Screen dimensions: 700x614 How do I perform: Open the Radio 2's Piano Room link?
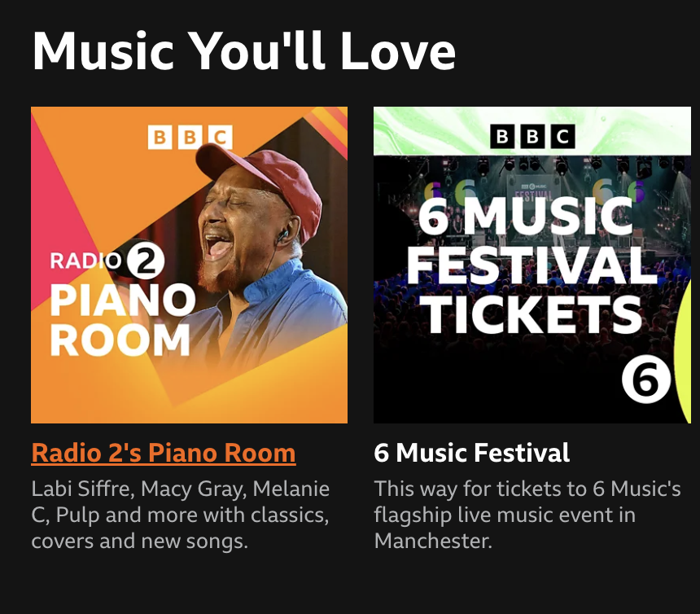163,454
